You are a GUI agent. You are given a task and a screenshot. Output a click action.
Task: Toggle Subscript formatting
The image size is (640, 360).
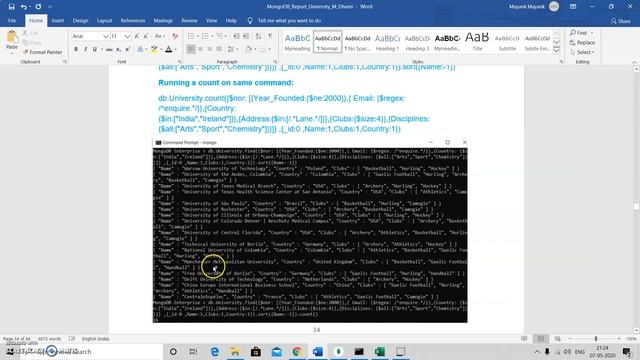coord(118,49)
